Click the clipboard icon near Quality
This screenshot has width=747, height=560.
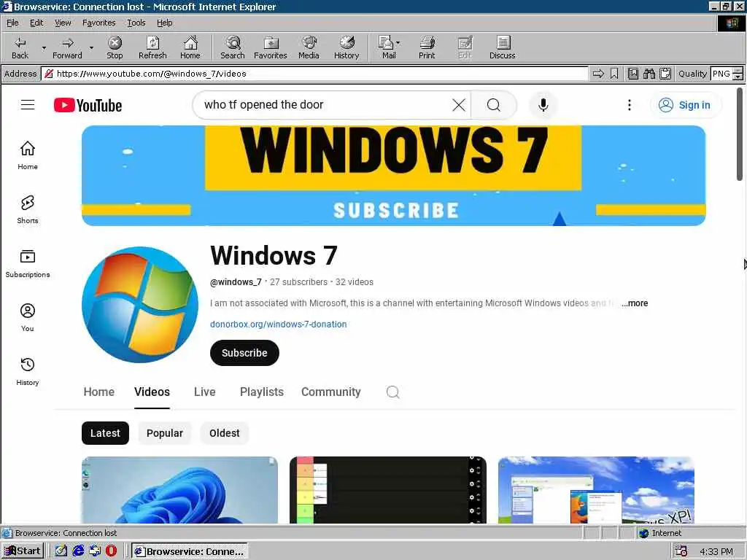point(665,74)
